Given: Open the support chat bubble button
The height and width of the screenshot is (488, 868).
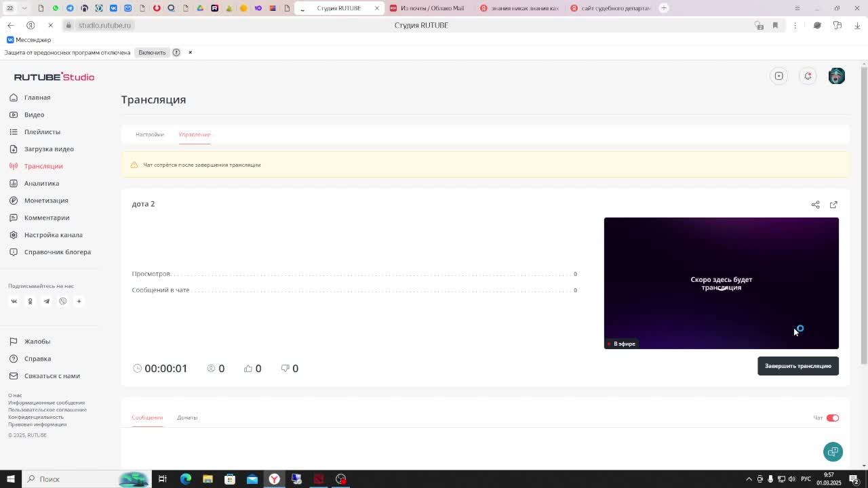Looking at the screenshot, I should [833, 451].
